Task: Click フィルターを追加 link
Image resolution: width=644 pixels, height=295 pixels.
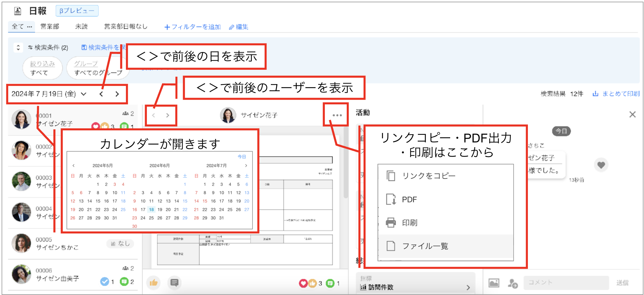Action: (193, 27)
